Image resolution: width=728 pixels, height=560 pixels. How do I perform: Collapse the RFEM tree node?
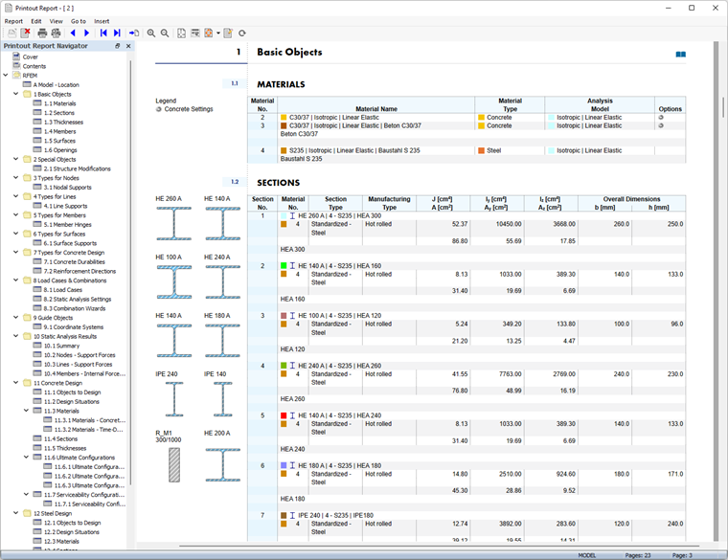point(6,76)
